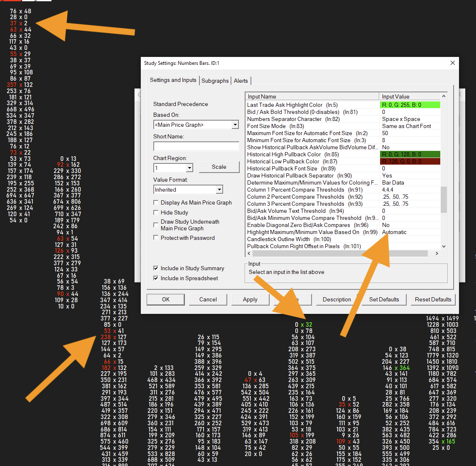Image resolution: width=476 pixels, height=466 pixels.
Task: Click the OK button
Action: click(166, 300)
